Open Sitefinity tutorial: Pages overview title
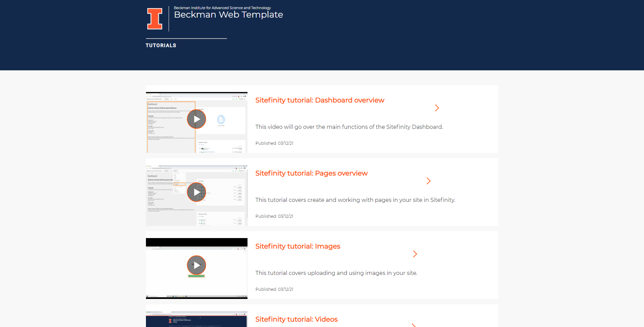The height and width of the screenshot is (327, 644). click(x=311, y=173)
